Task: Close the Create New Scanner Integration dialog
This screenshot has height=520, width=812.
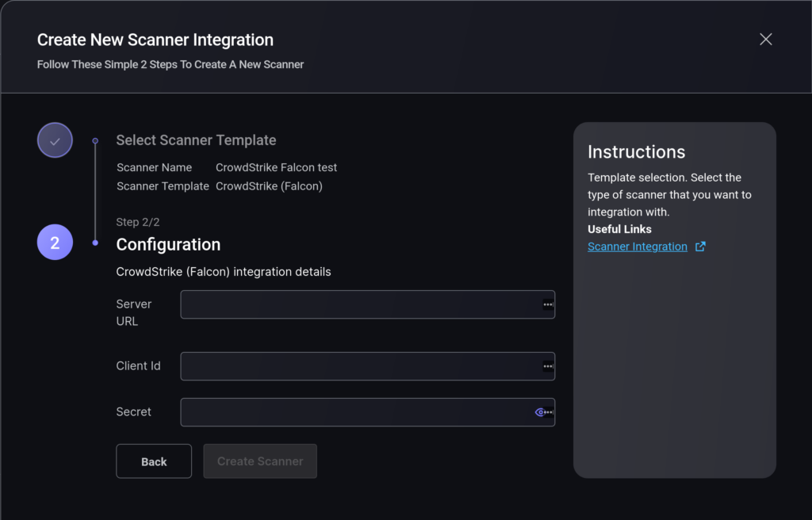Action: coord(765,40)
